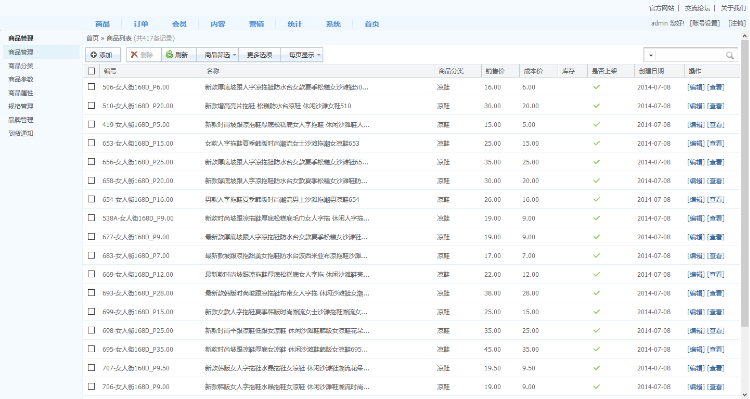This screenshot has width=750, height=399.
Task: Tick the checkbox for product 506
Action: tap(91, 87)
